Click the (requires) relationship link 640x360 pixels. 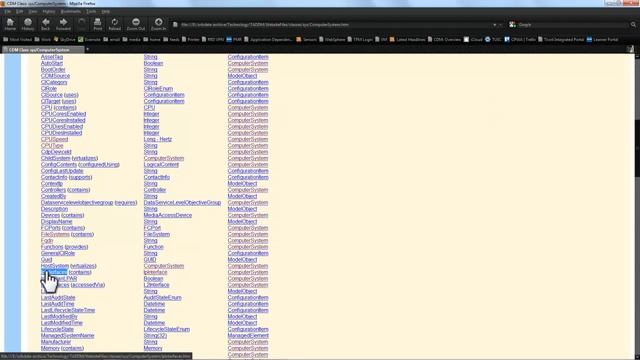126,202
